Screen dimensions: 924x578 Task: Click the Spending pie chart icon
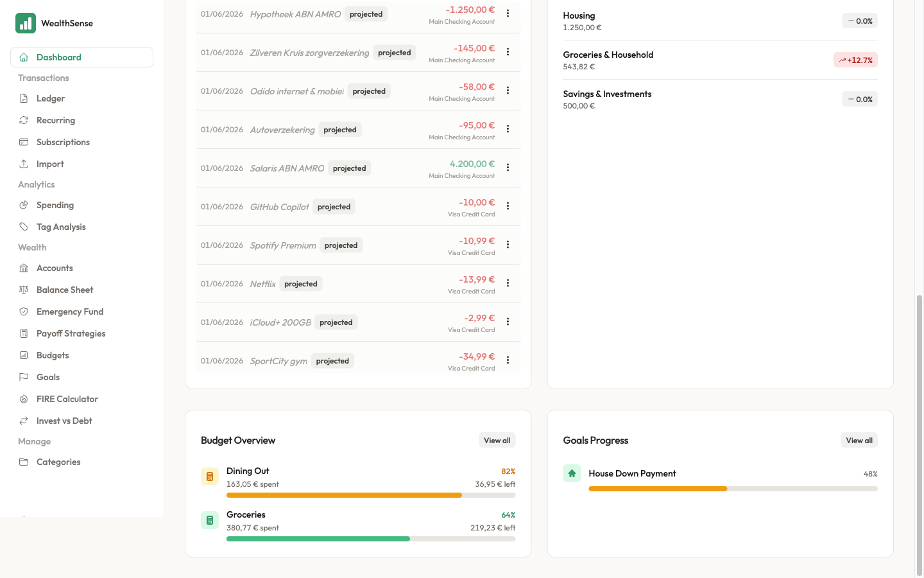[24, 205]
